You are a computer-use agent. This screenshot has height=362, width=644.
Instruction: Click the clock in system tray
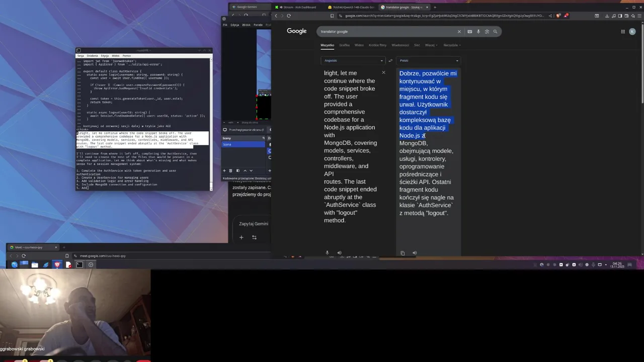click(617, 264)
